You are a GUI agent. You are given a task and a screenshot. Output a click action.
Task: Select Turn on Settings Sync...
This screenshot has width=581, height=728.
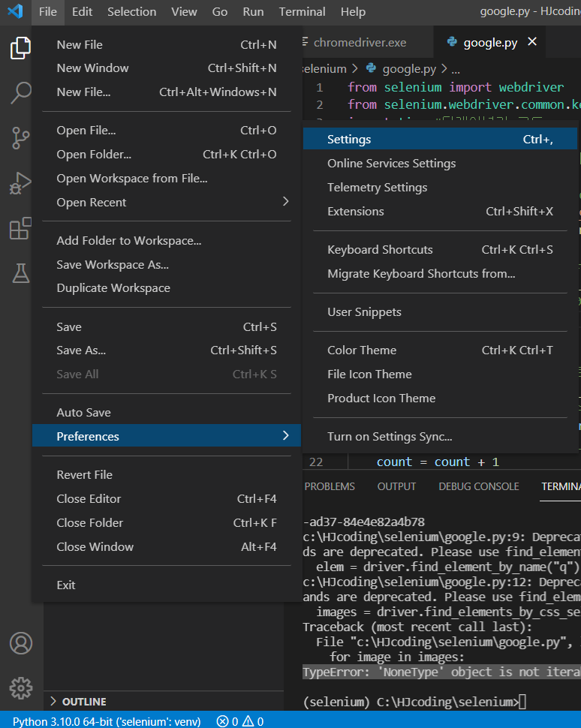(440, 437)
